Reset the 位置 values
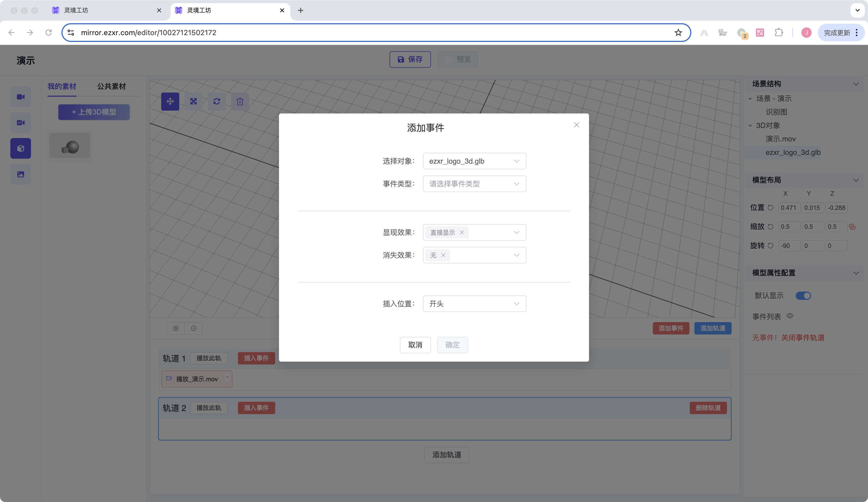 (771, 208)
